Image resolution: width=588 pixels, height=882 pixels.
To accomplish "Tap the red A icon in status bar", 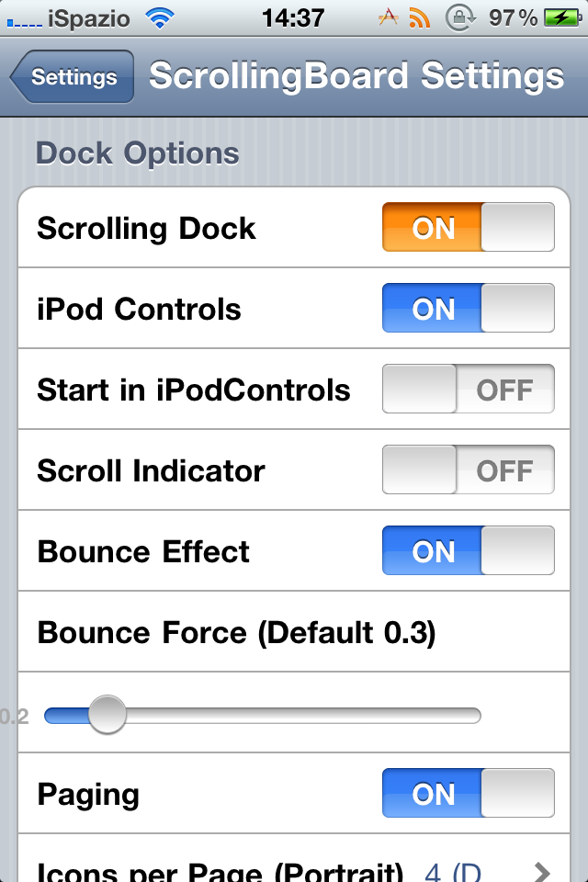I will point(389,17).
